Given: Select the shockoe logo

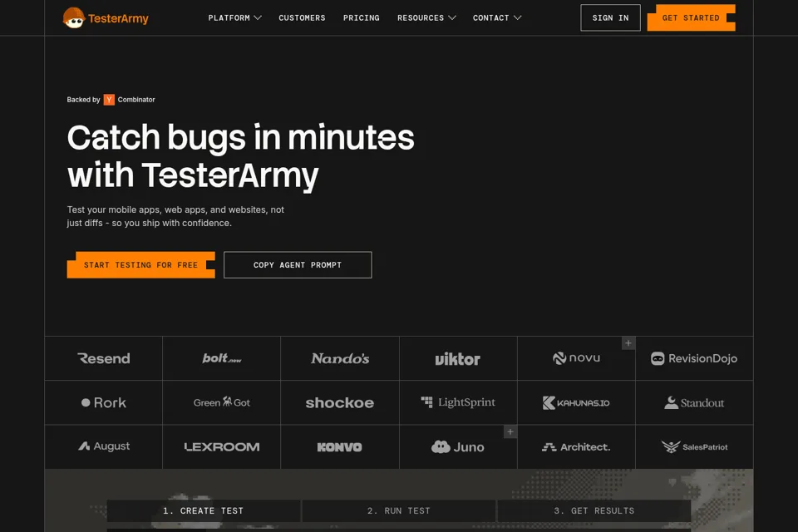Looking at the screenshot, I should pyautogui.click(x=340, y=402).
